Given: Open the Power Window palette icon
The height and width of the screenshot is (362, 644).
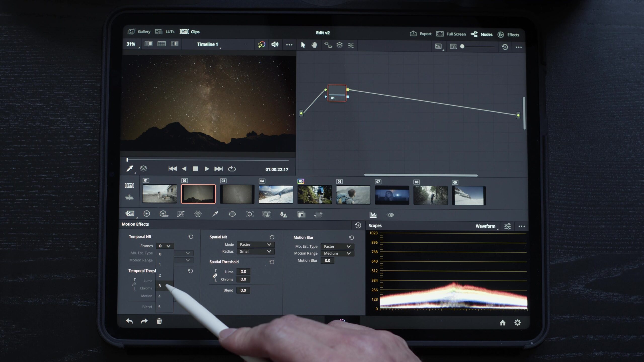Looking at the screenshot, I should [x=232, y=214].
